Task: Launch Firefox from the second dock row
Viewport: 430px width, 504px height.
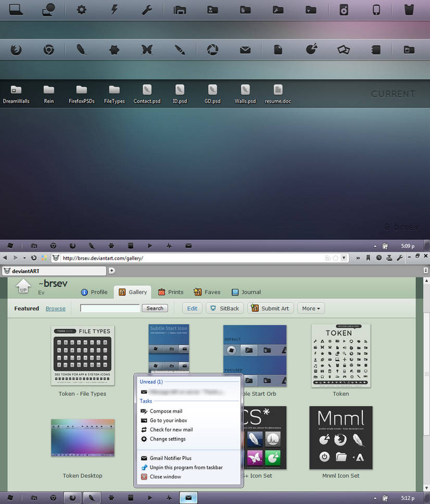Action: point(16,50)
